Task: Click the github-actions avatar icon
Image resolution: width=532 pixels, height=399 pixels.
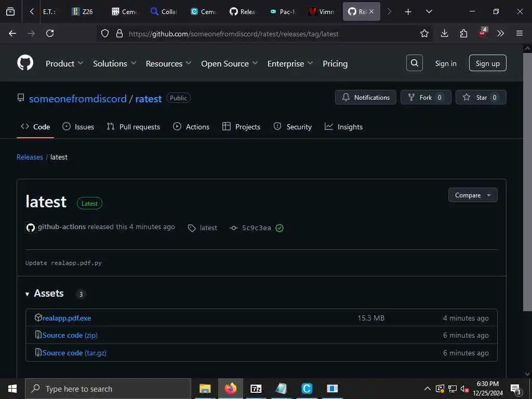Action: coord(31,228)
